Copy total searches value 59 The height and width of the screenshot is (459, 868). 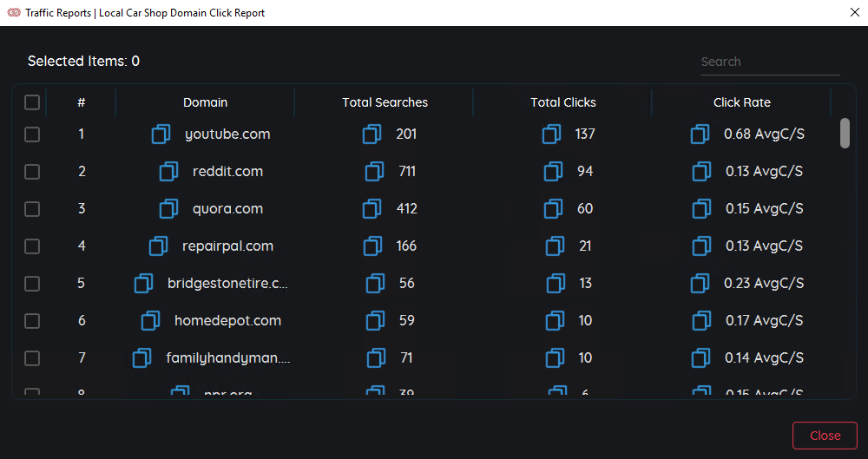[375, 320]
